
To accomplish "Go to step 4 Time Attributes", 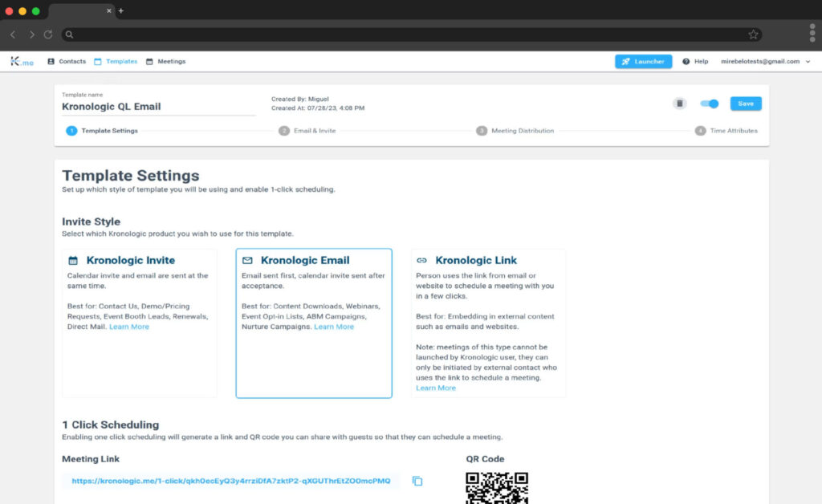I will click(726, 131).
